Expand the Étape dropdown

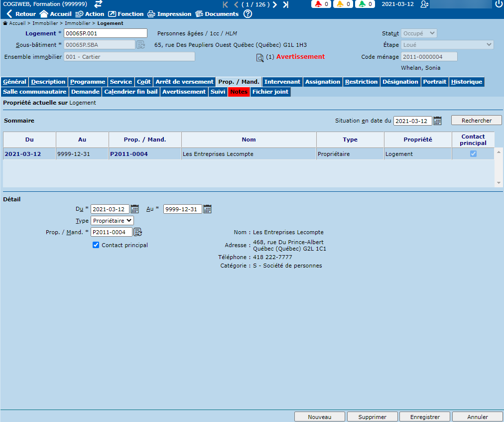447,45
